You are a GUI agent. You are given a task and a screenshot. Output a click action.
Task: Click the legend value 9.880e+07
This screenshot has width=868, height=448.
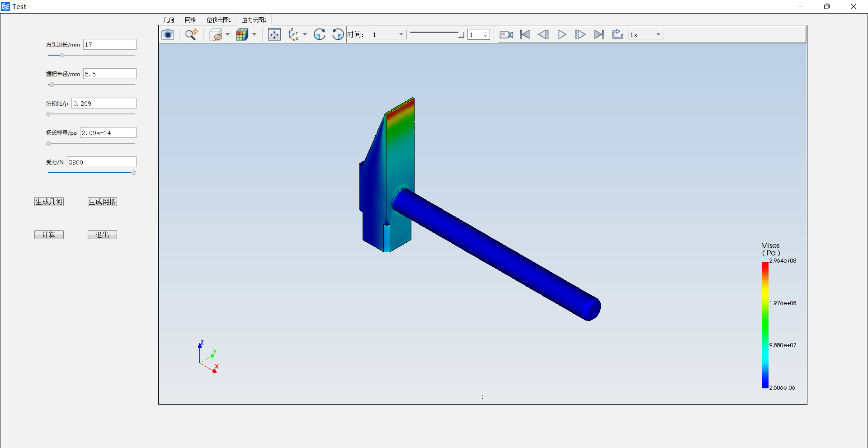point(783,345)
